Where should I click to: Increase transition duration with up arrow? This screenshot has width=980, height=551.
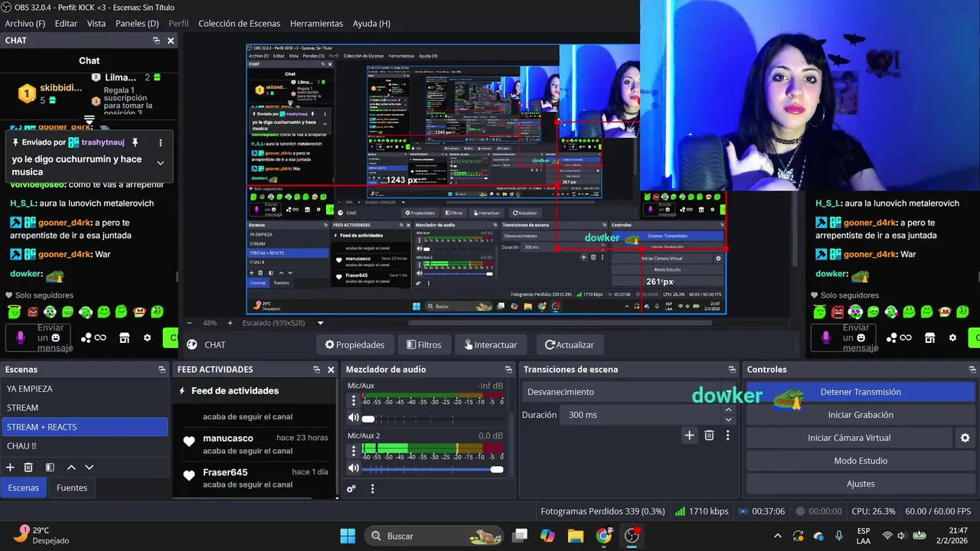pyautogui.click(x=728, y=410)
